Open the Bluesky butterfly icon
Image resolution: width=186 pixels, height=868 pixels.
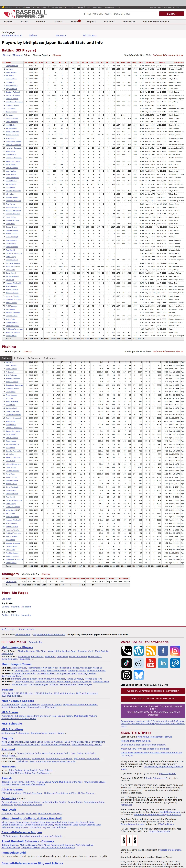(139, 675)
